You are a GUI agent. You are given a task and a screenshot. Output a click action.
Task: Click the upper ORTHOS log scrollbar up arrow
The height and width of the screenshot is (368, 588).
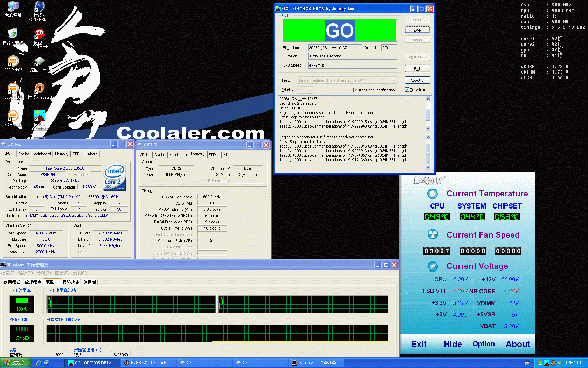click(428, 99)
